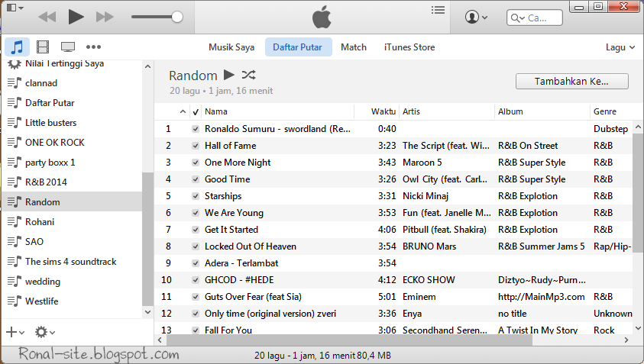Image resolution: width=644 pixels, height=364 pixels.
Task: Switch to the TV Shows library icon
Action: [68, 47]
